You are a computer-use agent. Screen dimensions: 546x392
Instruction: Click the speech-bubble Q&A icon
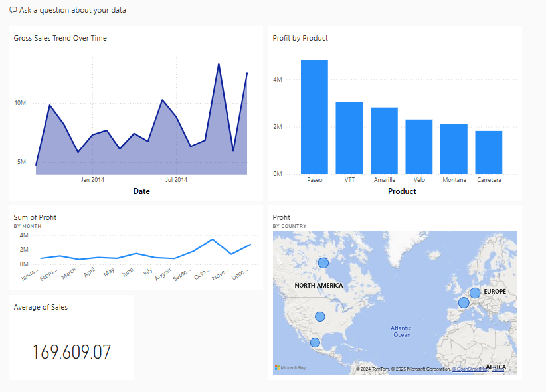pos(12,9)
